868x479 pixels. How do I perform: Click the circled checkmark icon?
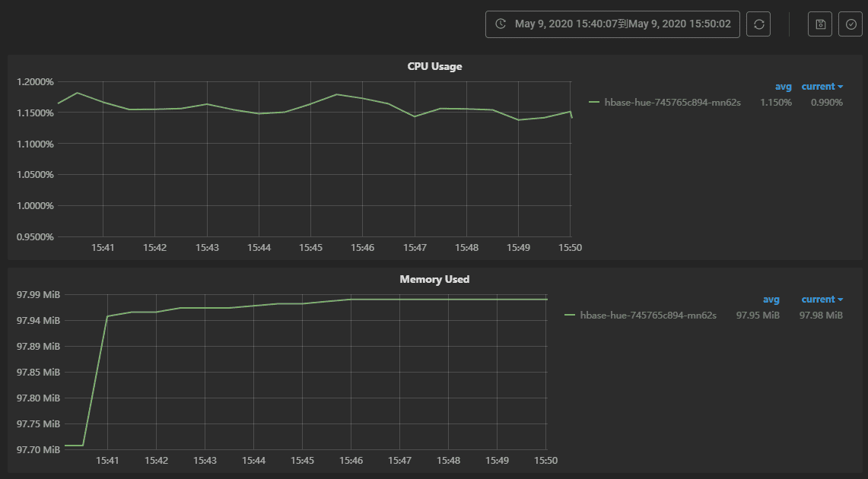coord(851,24)
